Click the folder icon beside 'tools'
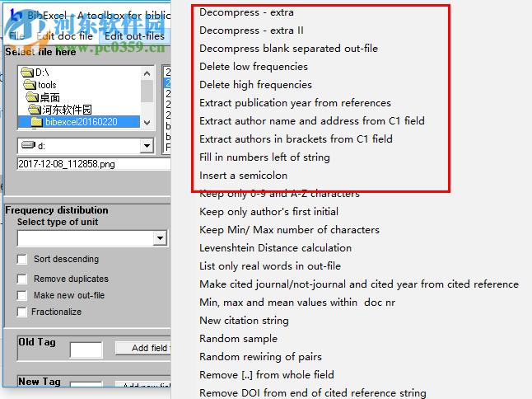The height and width of the screenshot is (399, 532). tap(30, 85)
